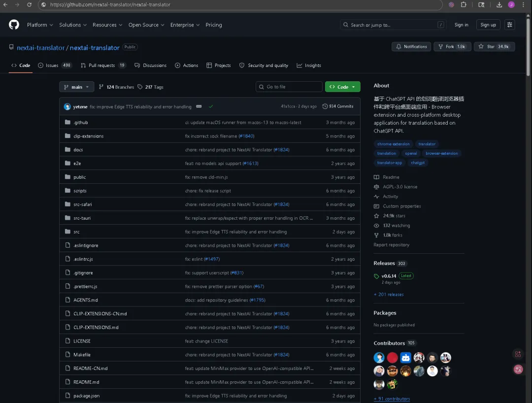Click the Activity pulse icon
The height and width of the screenshot is (403, 532).
(376, 197)
